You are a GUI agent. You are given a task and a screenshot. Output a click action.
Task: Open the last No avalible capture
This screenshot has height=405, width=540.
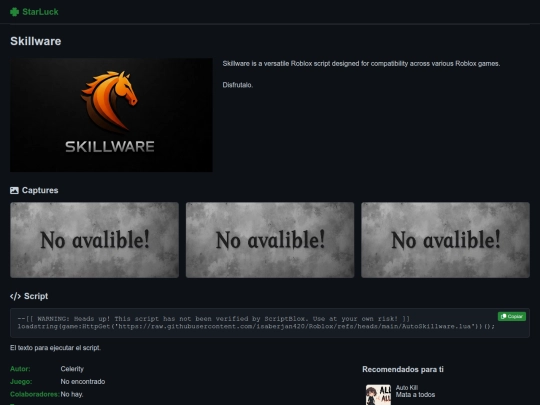click(x=445, y=240)
